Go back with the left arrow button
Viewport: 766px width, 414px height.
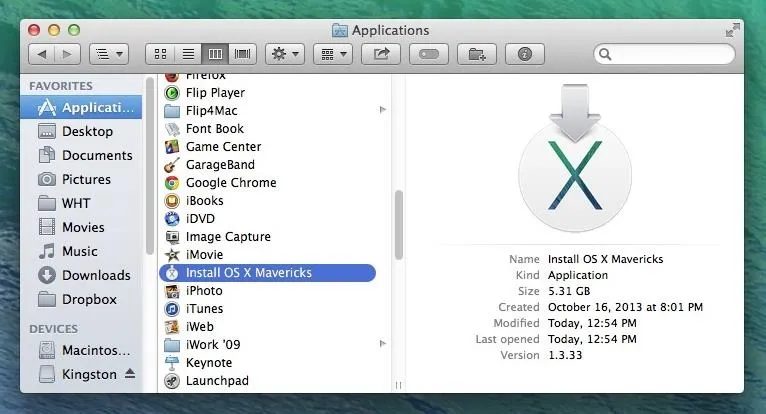coord(42,54)
